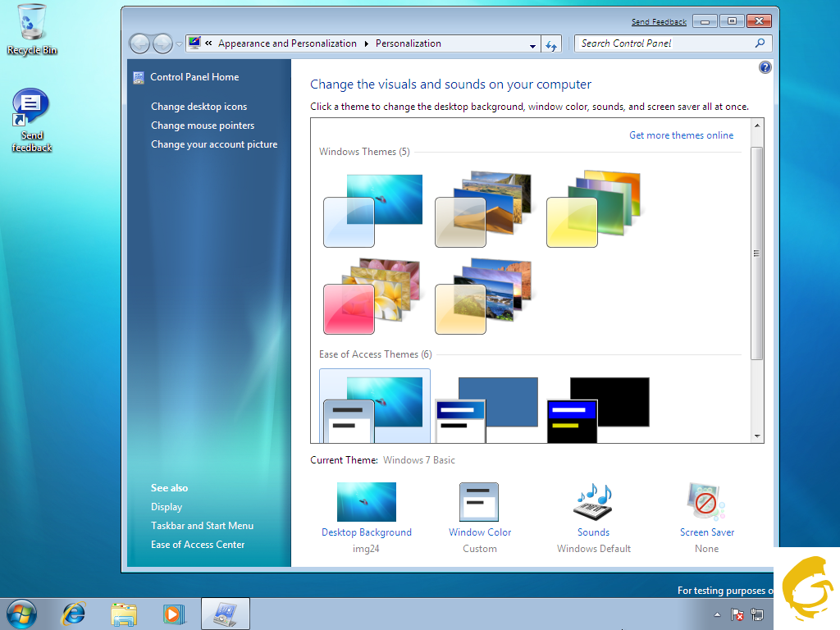Open the Desktop Background settings icon
The image size is (840, 630).
click(366, 502)
